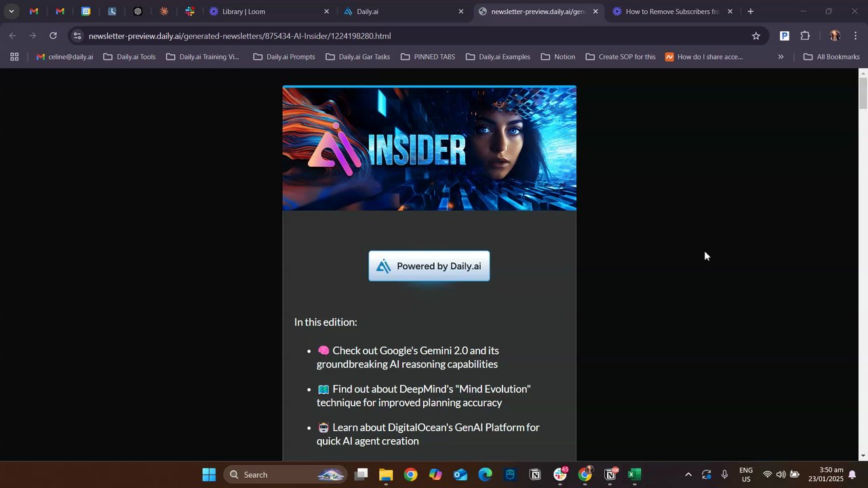Switch to the Library | Loom tab
Screen dimensions: 868x488
coord(269,12)
